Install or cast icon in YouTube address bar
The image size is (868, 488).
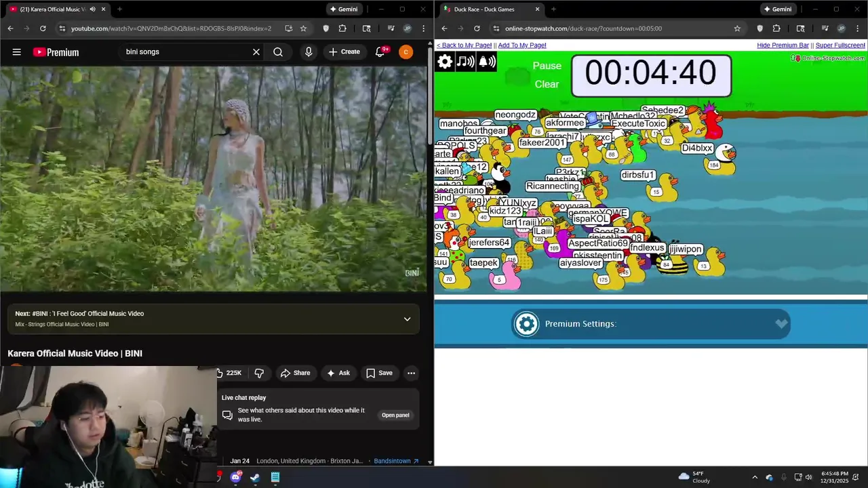[x=288, y=28]
